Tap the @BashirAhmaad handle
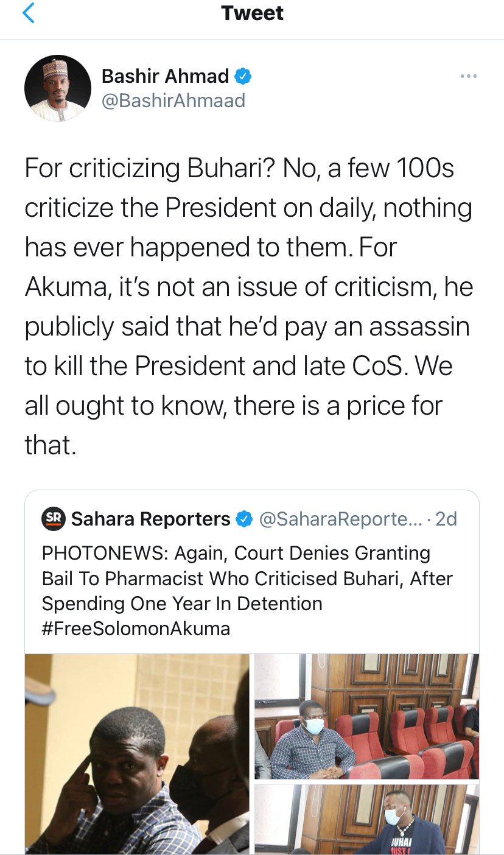Image resolution: width=504 pixels, height=855 pixels. coord(173,100)
